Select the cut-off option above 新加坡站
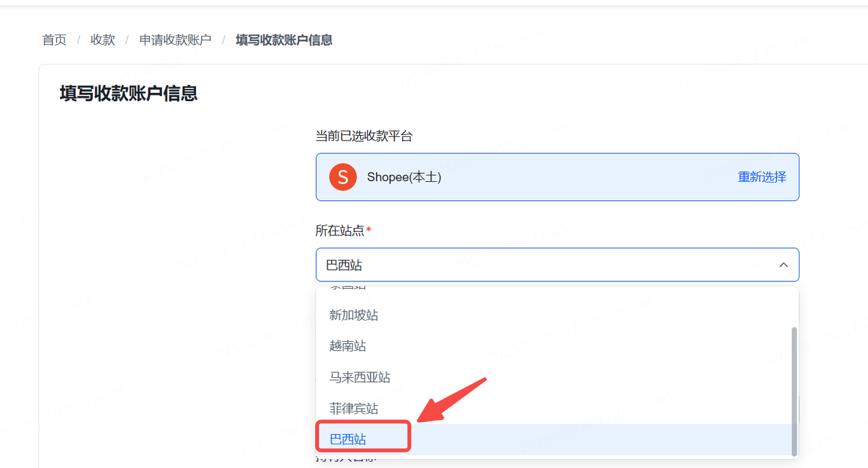868x468 pixels. pos(348,288)
